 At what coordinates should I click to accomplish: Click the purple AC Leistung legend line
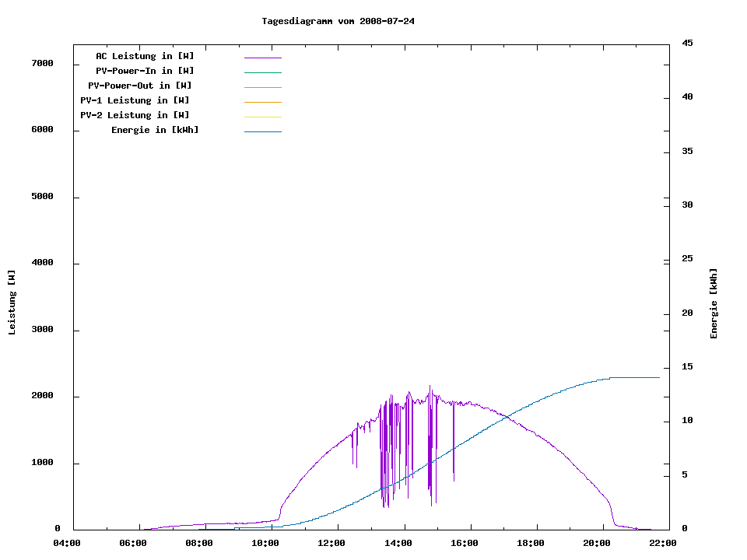pos(262,58)
